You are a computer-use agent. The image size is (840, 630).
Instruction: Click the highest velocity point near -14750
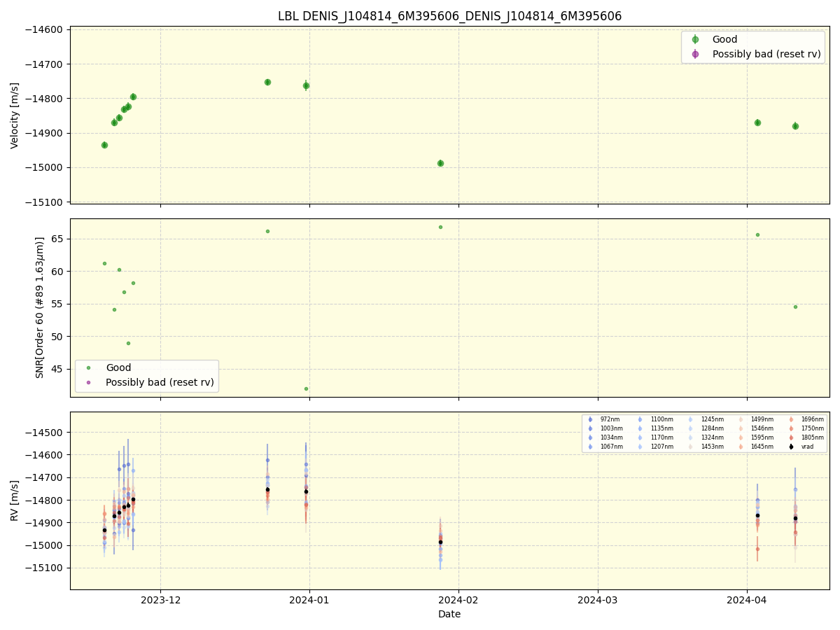pyautogui.click(x=267, y=82)
